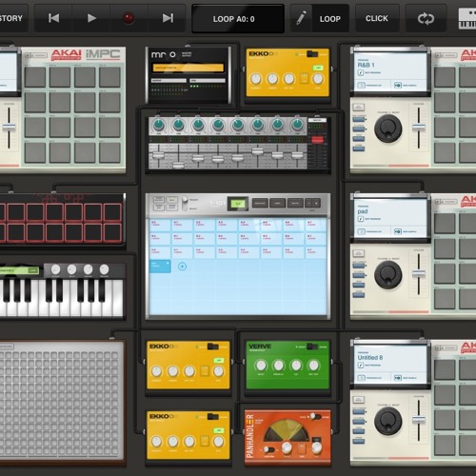Image resolution: width=476 pixels, height=476 pixels.
Task: Click the AKAI iMPC logo on the leftmost unit
Action: coord(86,54)
